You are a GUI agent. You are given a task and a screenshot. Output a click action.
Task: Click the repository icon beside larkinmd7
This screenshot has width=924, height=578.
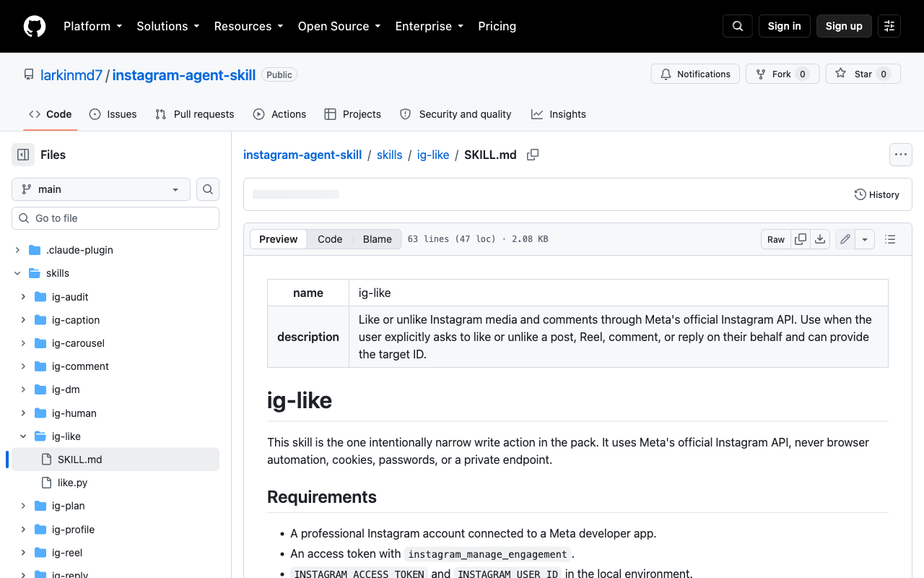point(29,74)
